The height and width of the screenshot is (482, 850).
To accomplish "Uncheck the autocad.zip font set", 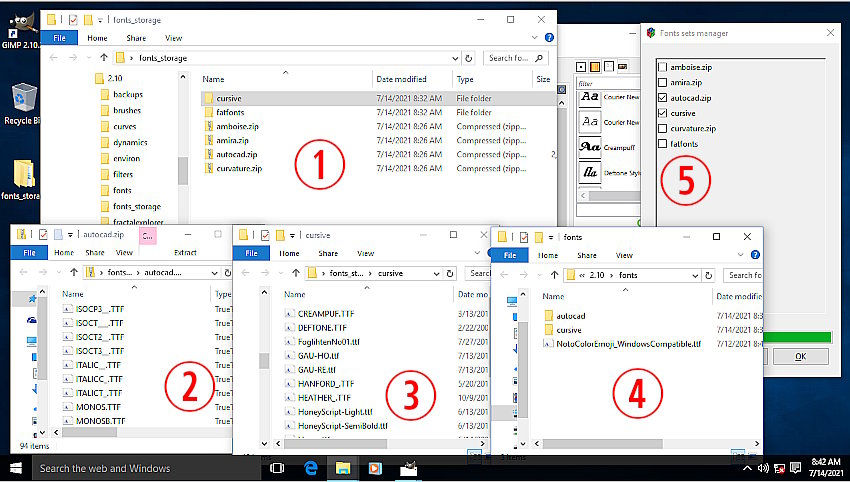I will click(x=663, y=98).
